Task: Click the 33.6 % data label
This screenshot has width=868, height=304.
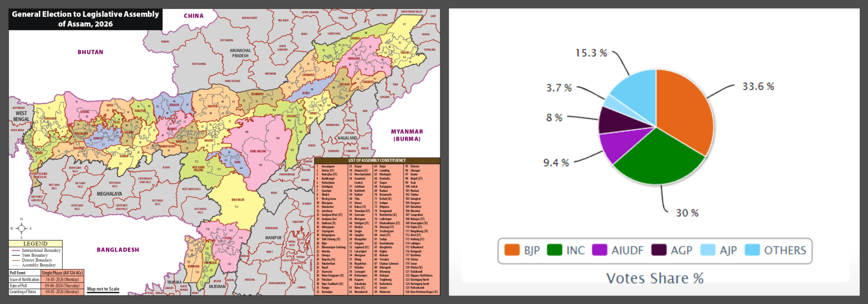Action: (x=758, y=86)
